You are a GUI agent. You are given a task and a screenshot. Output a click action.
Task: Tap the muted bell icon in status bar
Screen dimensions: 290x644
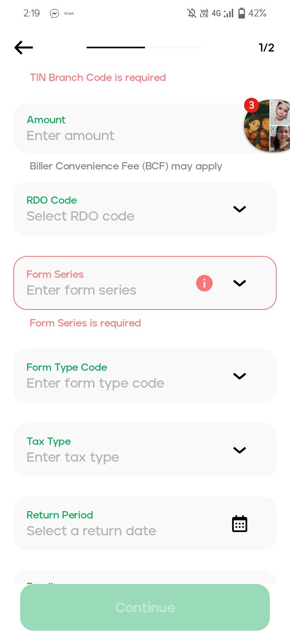coord(192,13)
